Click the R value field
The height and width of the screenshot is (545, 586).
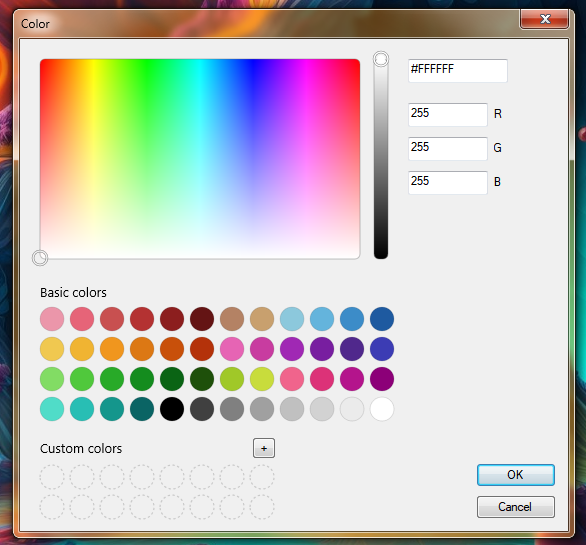(x=448, y=114)
